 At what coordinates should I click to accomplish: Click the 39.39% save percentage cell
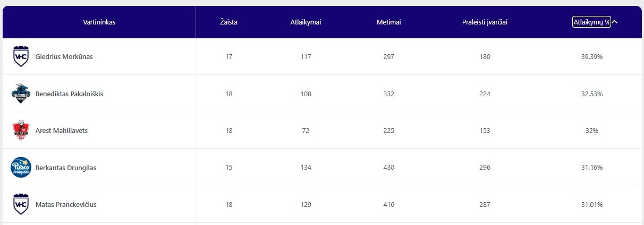click(x=592, y=57)
